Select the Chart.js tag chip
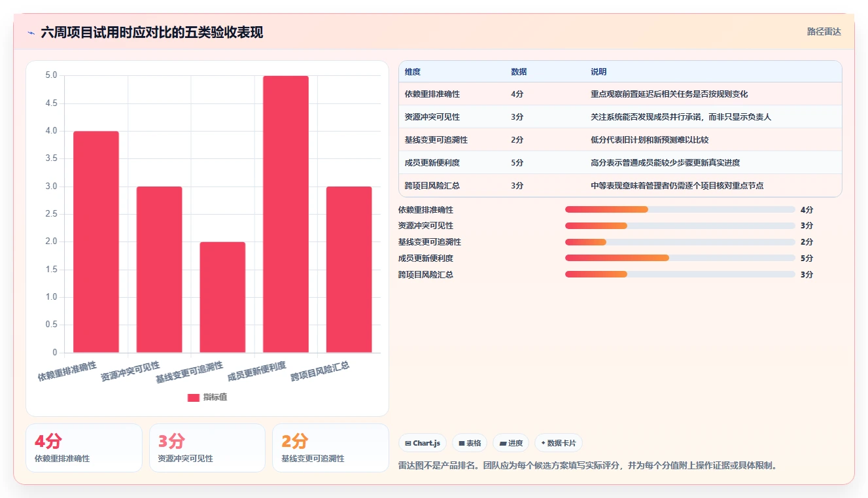Screen dimensions: 868x498 [x=423, y=443]
